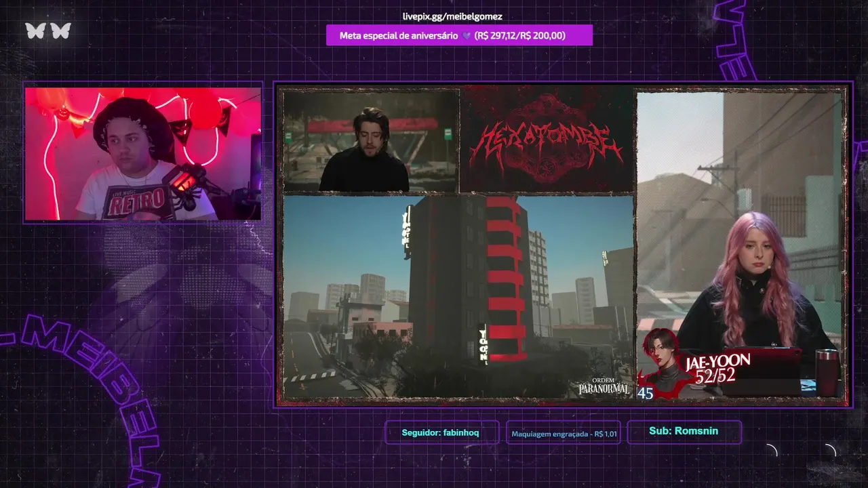Select the pink-haired player camera feed
868x488 pixels.
pyautogui.click(x=740, y=244)
